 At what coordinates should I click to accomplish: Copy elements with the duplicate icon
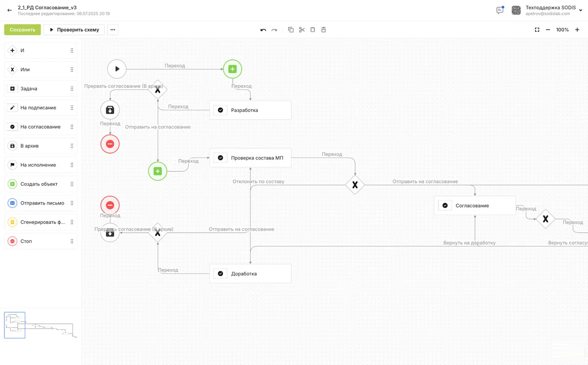(291, 29)
